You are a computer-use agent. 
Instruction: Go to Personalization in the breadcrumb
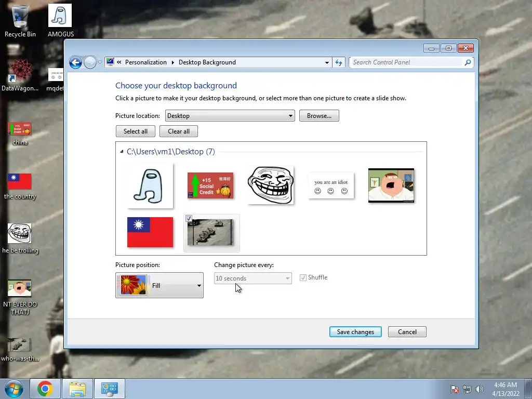point(146,62)
